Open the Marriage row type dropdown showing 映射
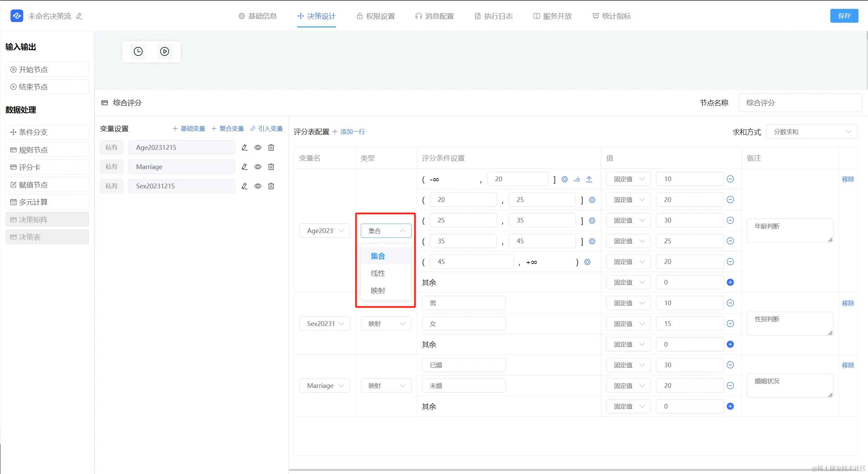 pyautogui.click(x=386, y=386)
